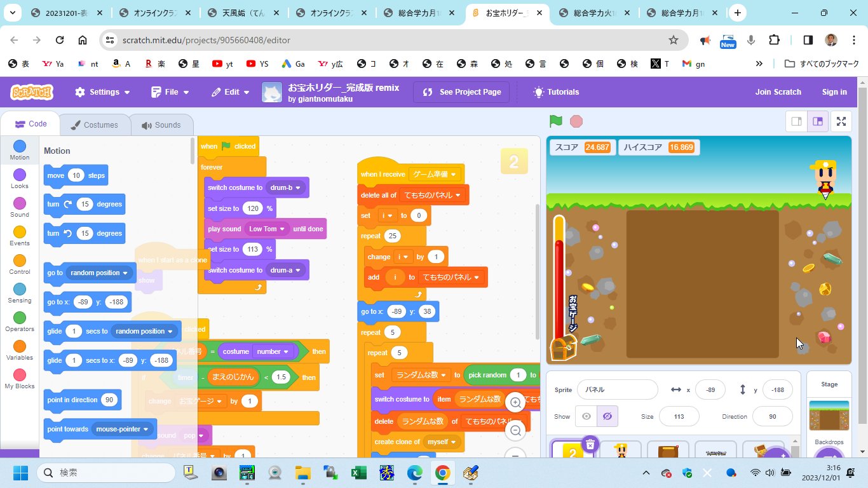868x488 pixels.
Task: Edit the sprite x position field
Action: coord(710,390)
